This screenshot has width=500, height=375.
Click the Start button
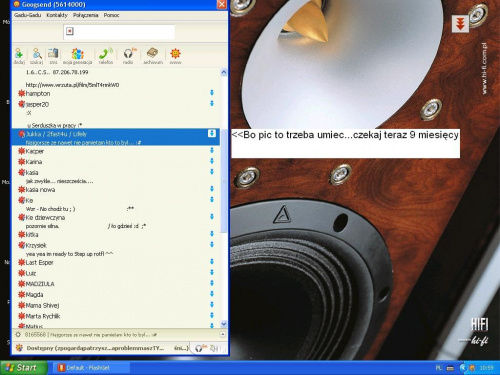[23, 368]
